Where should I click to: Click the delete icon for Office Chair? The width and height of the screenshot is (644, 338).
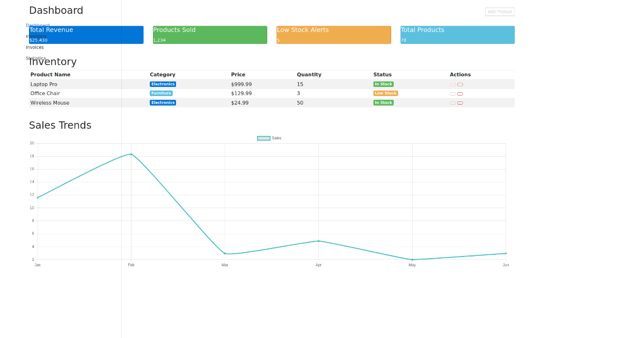460,93
